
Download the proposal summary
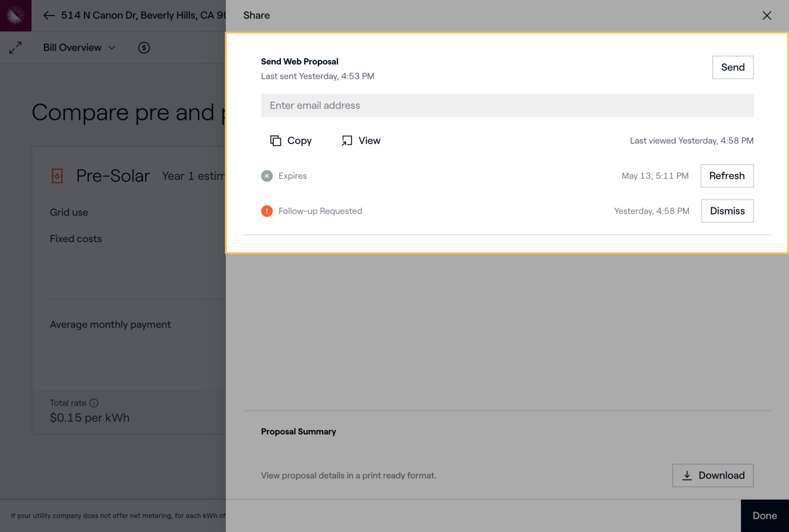[712, 475]
